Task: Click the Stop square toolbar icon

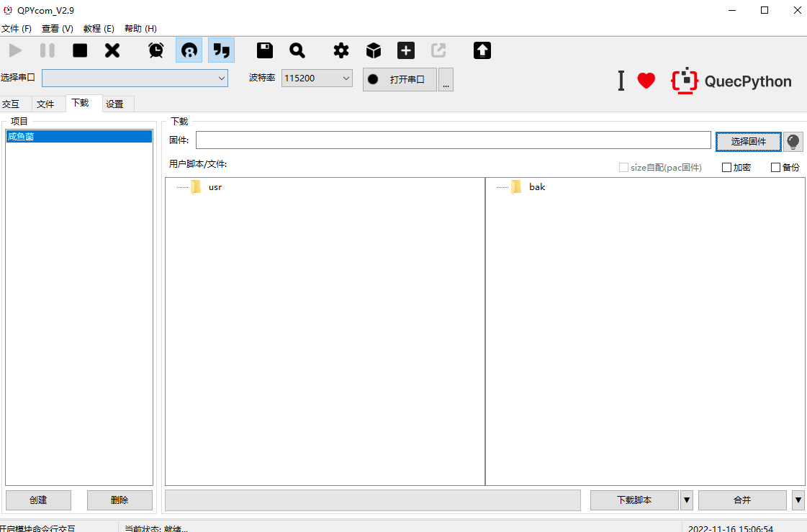Action: click(80, 50)
